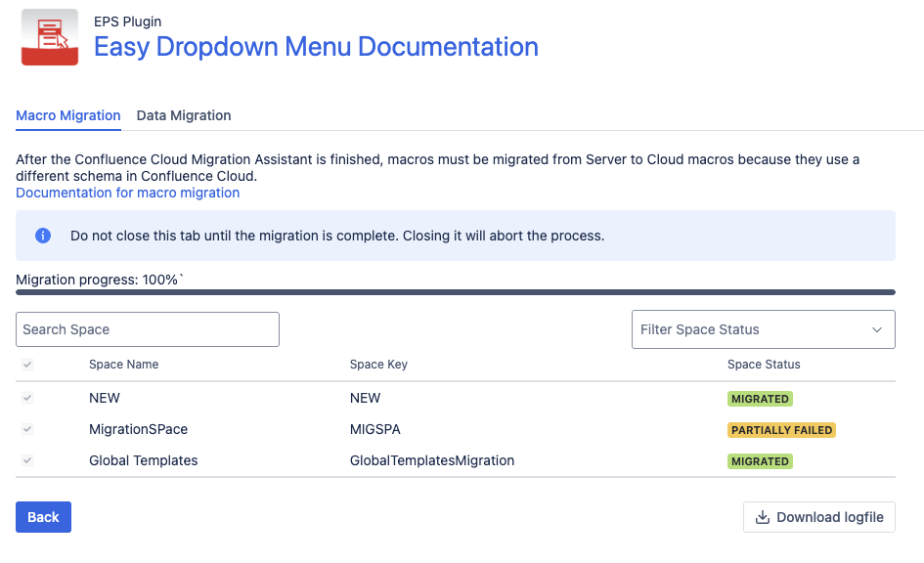Open Documentation for macro migration link

[x=128, y=193]
